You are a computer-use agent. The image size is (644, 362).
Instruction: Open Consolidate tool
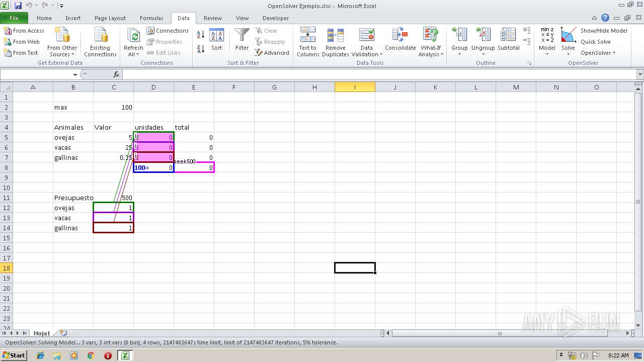[400, 40]
